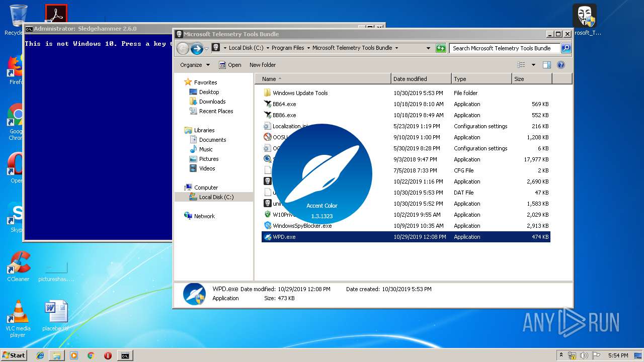This screenshot has height=362, width=644.
Task: Select Network in navigation pane
Action: tap(200, 216)
